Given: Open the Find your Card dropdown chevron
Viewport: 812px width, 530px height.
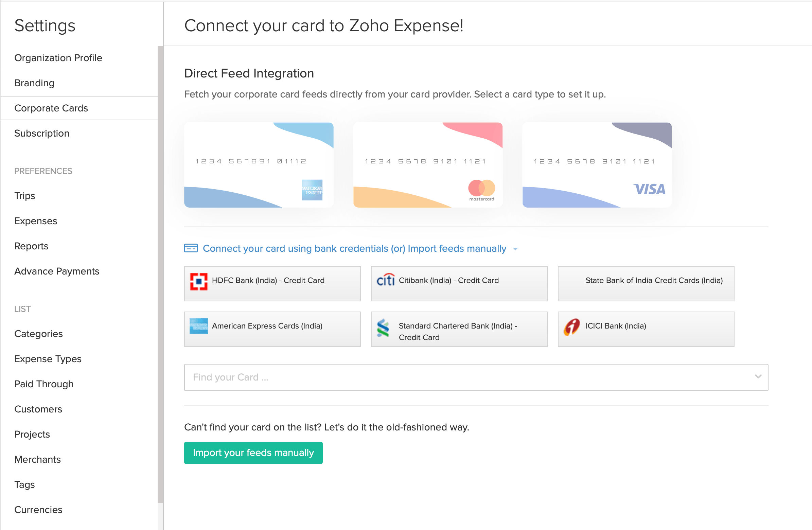Looking at the screenshot, I should coord(758,376).
